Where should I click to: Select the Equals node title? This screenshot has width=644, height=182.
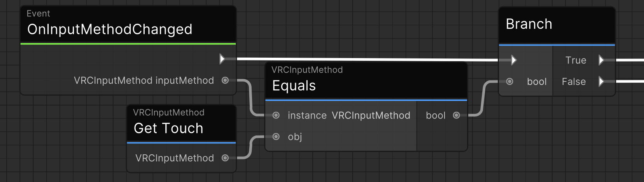click(x=294, y=85)
